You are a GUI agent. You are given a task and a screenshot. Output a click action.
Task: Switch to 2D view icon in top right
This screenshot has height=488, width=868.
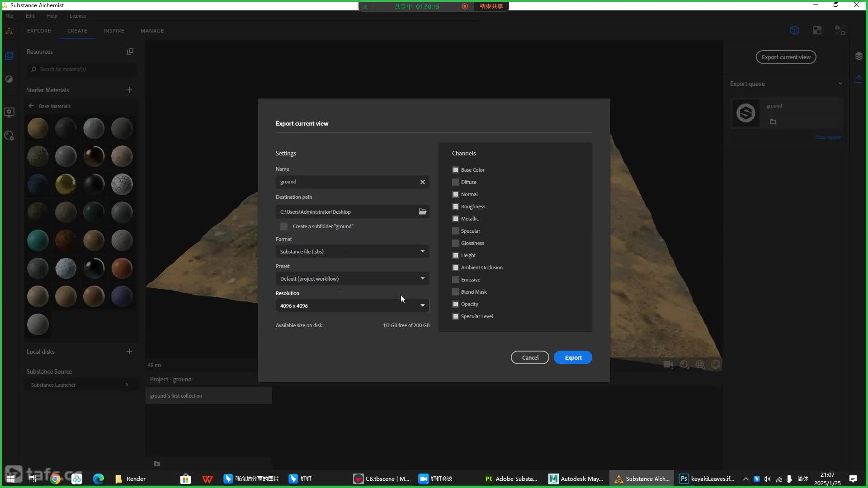[817, 30]
